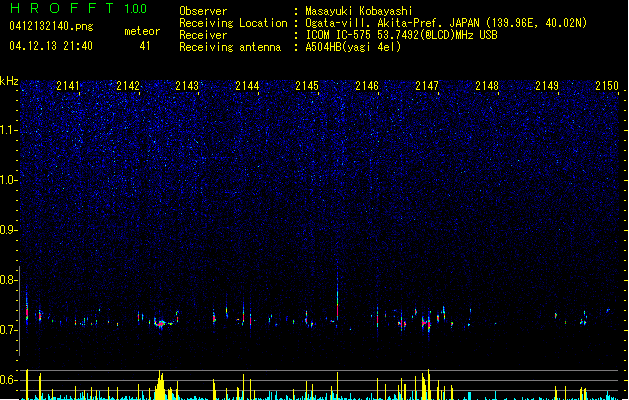The height and width of the screenshot is (400, 629).
Task: Click the kHz axis unit label
Action: [x=9, y=81]
